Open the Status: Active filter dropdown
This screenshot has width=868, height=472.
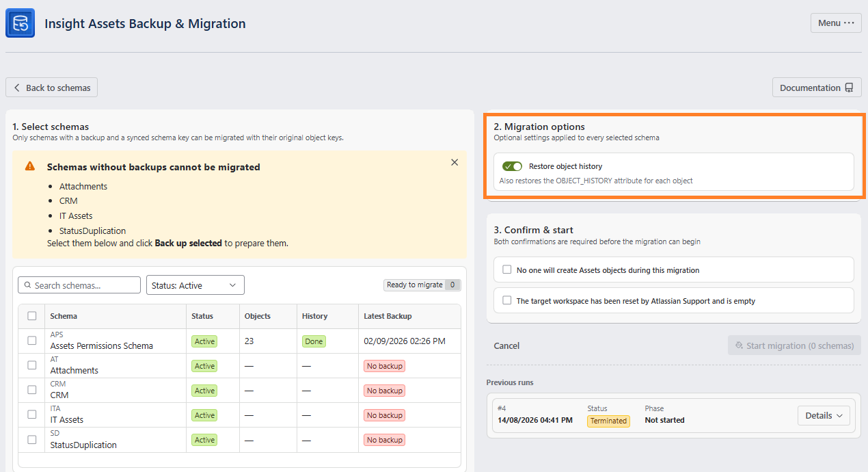(x=195, y=285)
